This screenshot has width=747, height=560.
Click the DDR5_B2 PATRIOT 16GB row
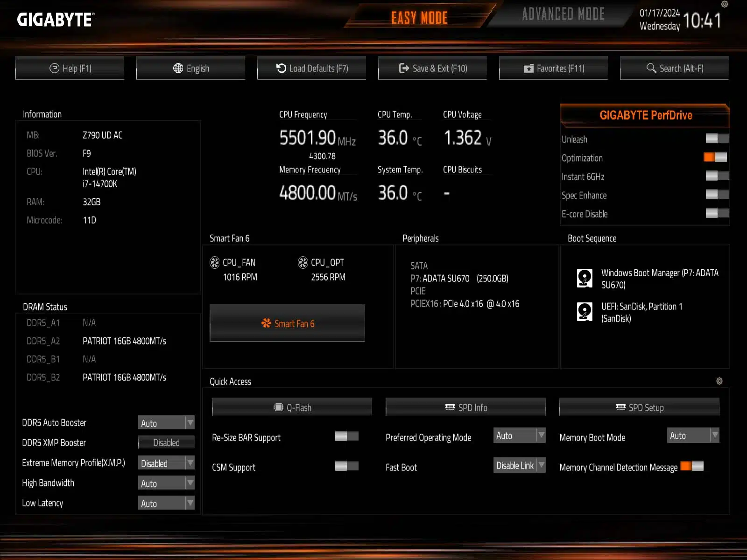(x=96, y=378)
